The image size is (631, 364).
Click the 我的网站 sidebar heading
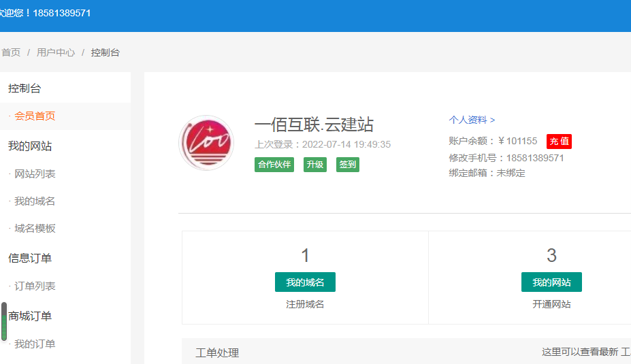(x=30, y=146)
